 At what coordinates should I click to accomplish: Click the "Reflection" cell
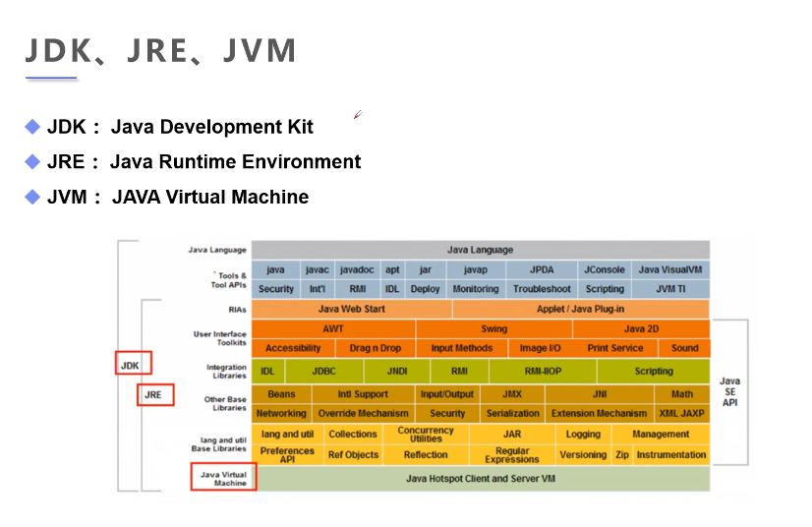pos(426,455)
